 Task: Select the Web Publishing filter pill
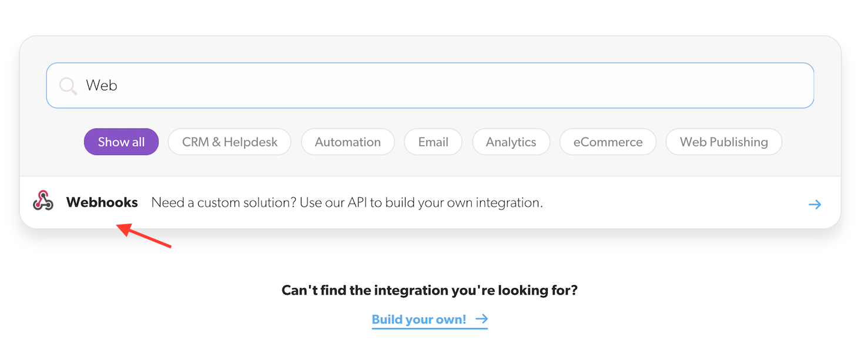(x=723, y=142)
